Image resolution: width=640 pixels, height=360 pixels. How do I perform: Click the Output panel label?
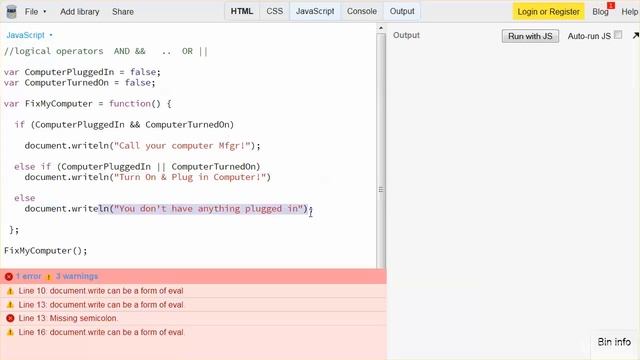406,36
